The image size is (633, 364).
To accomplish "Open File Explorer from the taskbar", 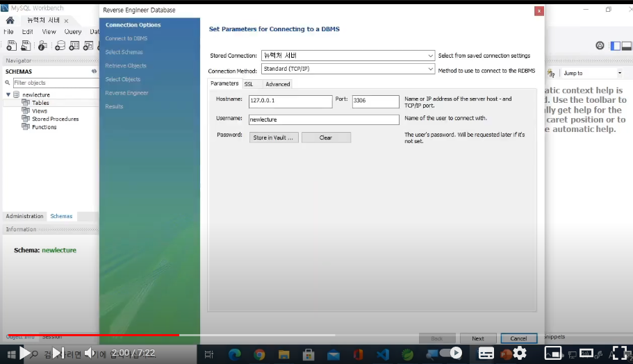I will pos(283,354).
